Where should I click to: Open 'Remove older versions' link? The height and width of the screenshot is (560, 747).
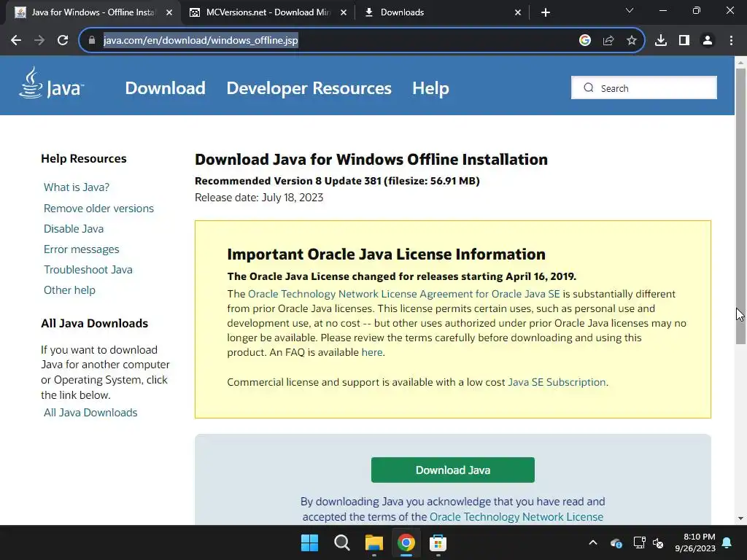point(98,208)
